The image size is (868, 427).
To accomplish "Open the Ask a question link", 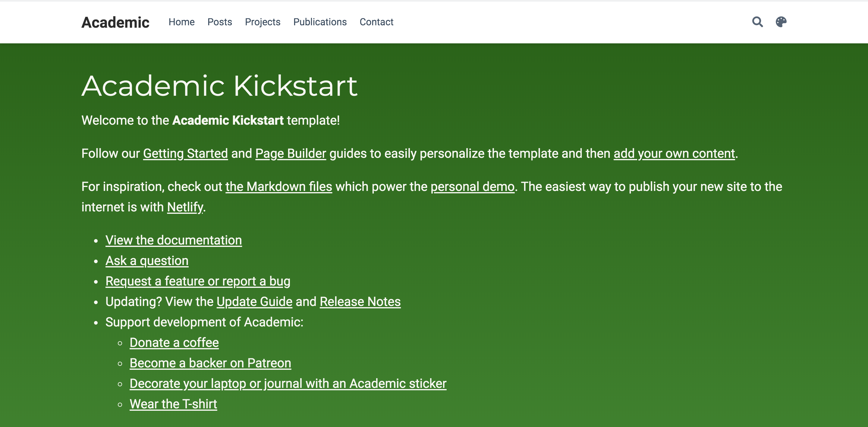I will click(x=147, y=261).
